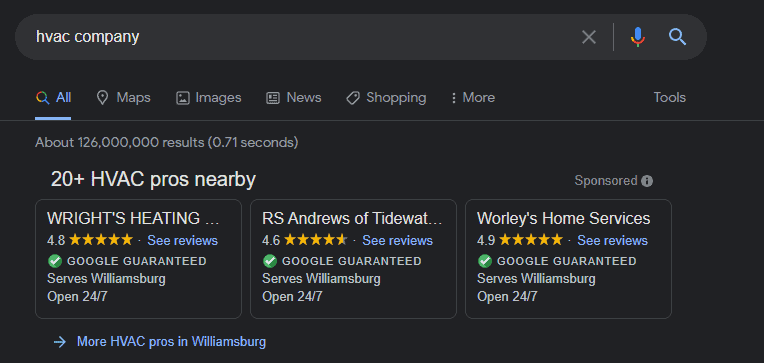Click the three-dot icon next to More
The width and height of the screenshot is (764, 363).
point(454,98)
